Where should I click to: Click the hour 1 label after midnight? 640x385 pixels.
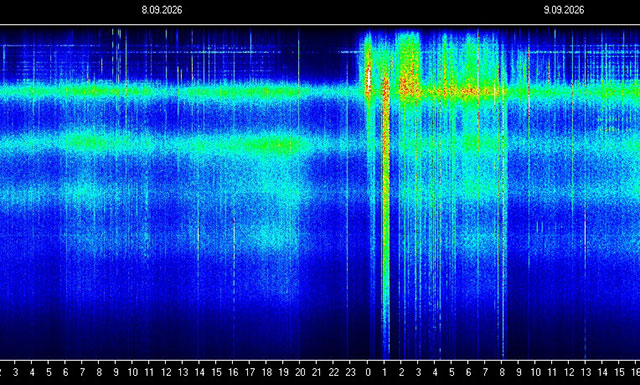(x=384, y=372)
